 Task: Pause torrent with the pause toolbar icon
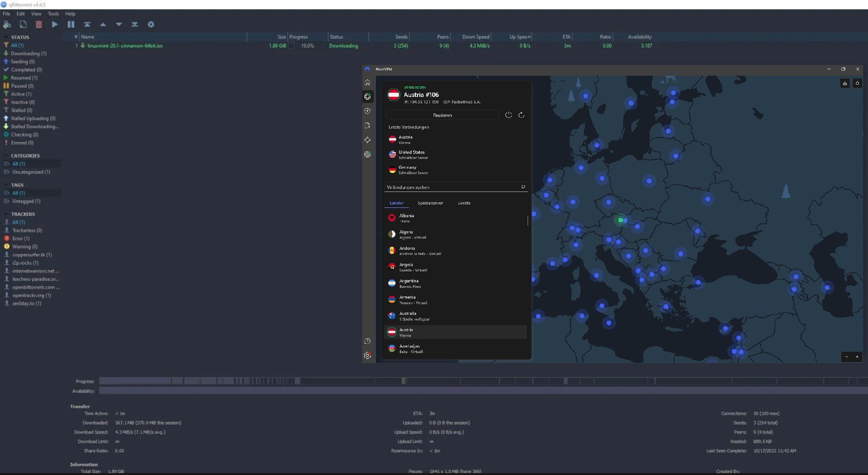tap(71, 24)
